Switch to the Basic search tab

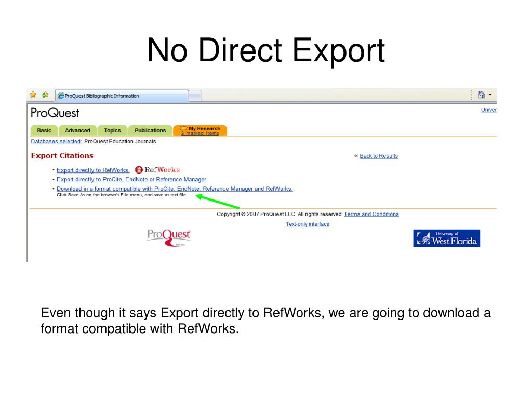point(44,130)
